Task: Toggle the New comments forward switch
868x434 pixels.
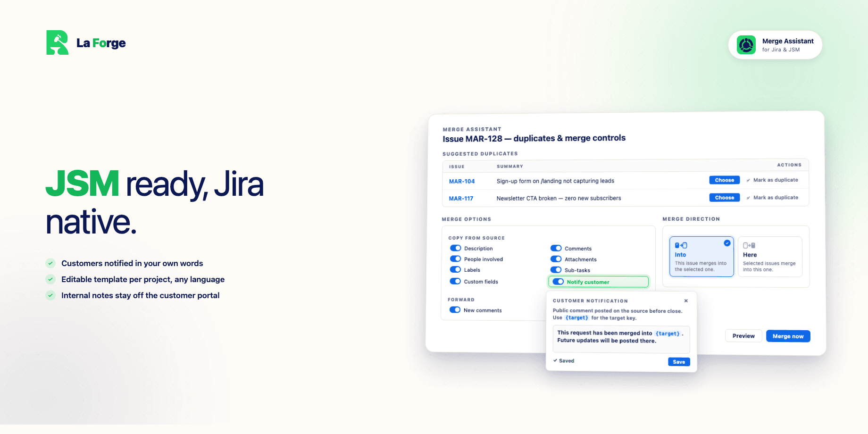Action: point(455,310)
